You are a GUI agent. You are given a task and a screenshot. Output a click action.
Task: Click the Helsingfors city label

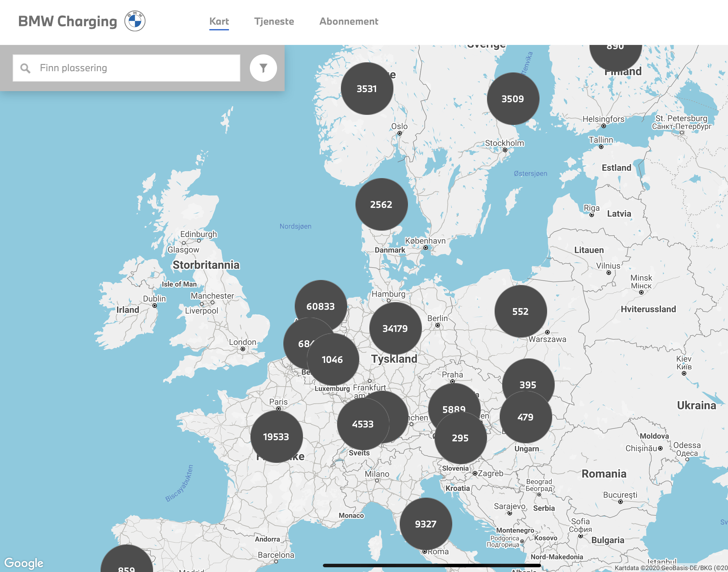[603, 119]
